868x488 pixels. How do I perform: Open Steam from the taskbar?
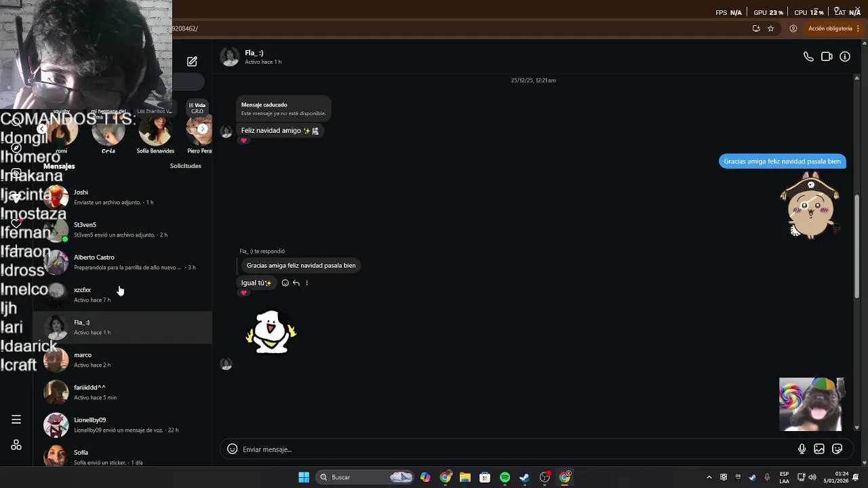(x=524, y=477)
